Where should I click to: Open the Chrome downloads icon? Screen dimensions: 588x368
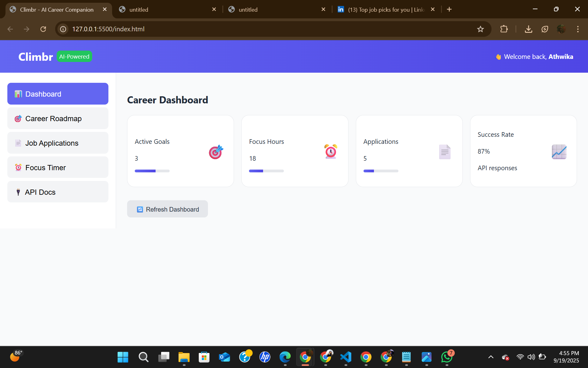point(528,29)
